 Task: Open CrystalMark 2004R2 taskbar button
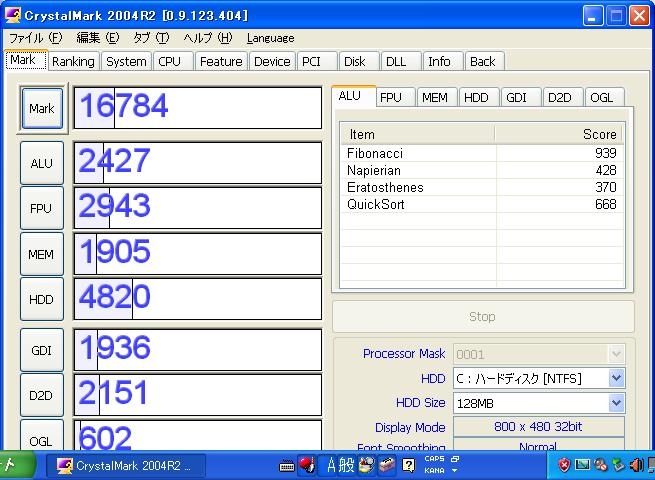(x=125, y=465)
